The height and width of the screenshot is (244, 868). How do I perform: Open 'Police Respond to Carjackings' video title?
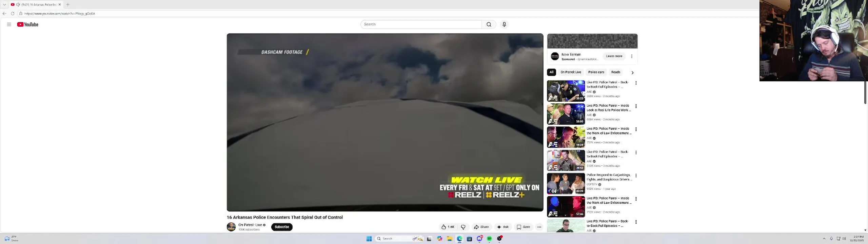[609, 177]
